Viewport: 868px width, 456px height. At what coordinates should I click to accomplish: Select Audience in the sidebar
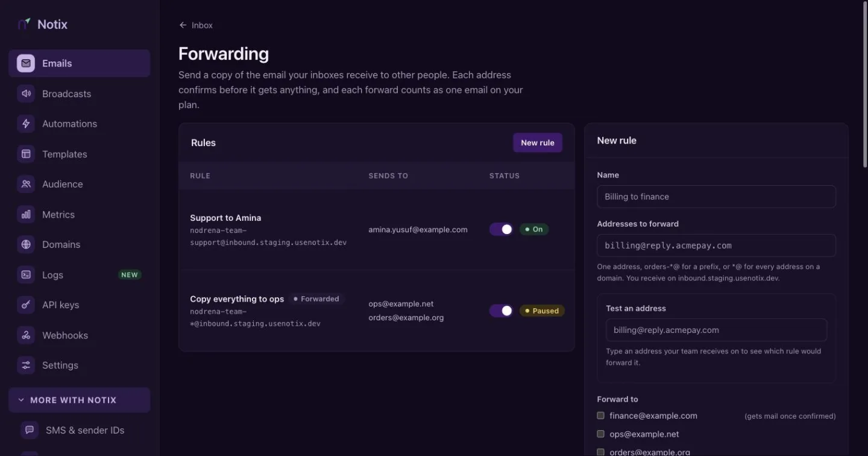pyautogui.click(x=79, y=184)
